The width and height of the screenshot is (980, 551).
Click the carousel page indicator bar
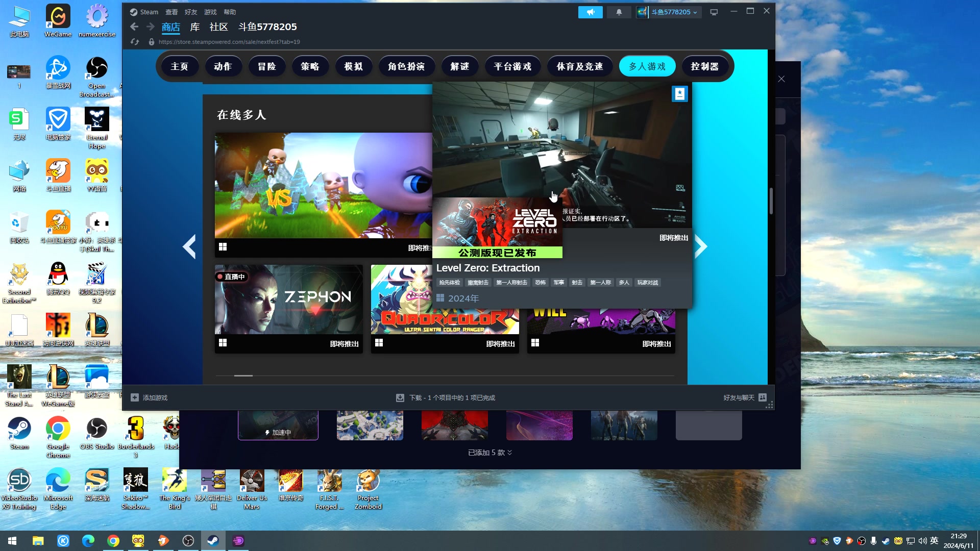243,375
